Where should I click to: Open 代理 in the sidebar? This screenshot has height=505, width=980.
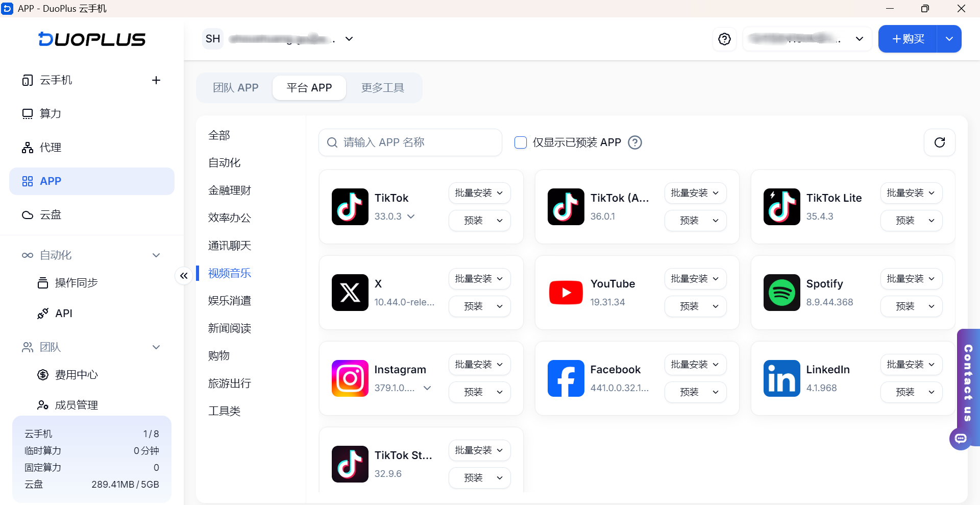point(92,148)
